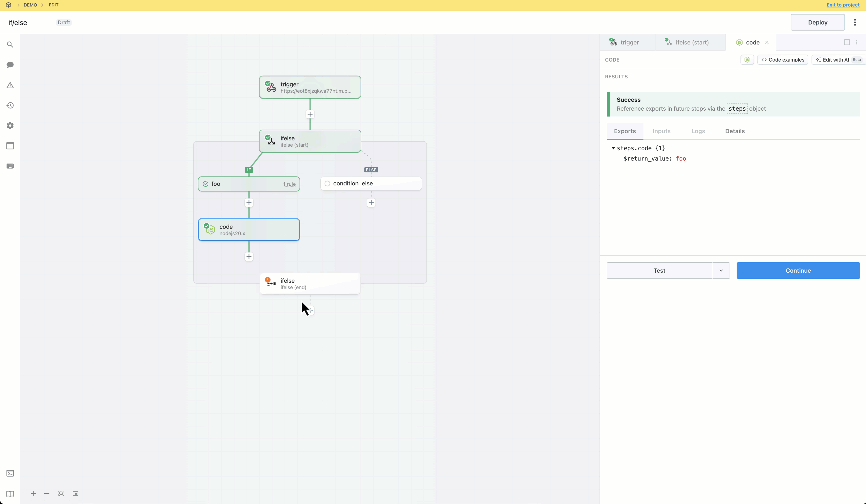The width and height of the screenshot is (866, 504).
Task: Select the Exports tab in results panel
Action: (x=625, y=131)
